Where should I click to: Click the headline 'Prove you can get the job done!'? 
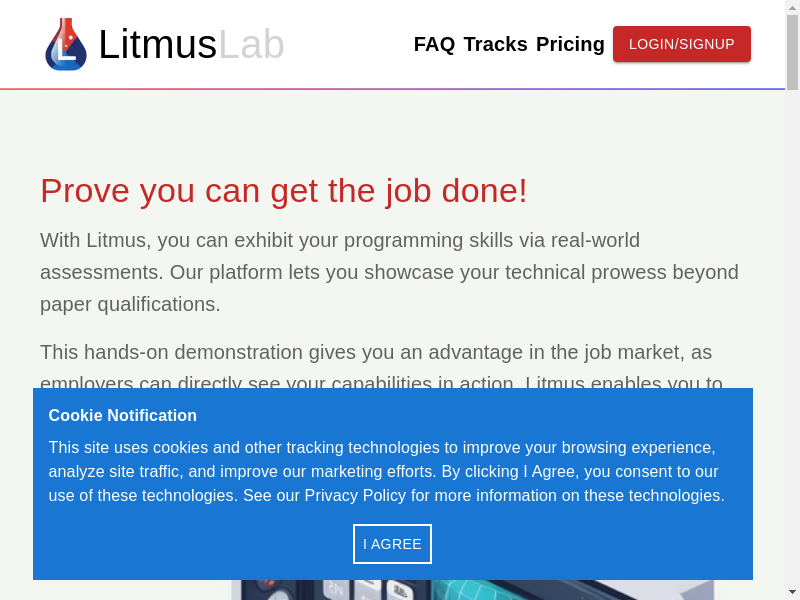pos(283,190)
